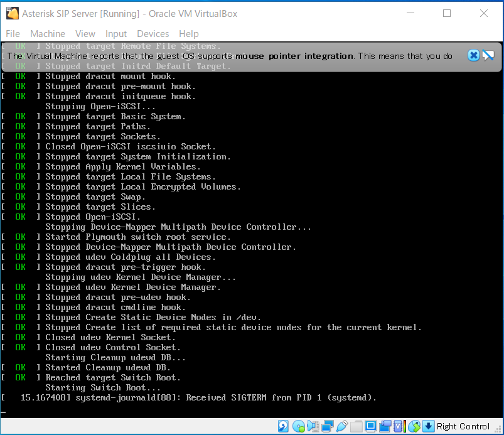Image resolution: width=504 pixels, height=435 pixels.
Task: Click the hard disk activity status icon
Action: pos(283,426)
